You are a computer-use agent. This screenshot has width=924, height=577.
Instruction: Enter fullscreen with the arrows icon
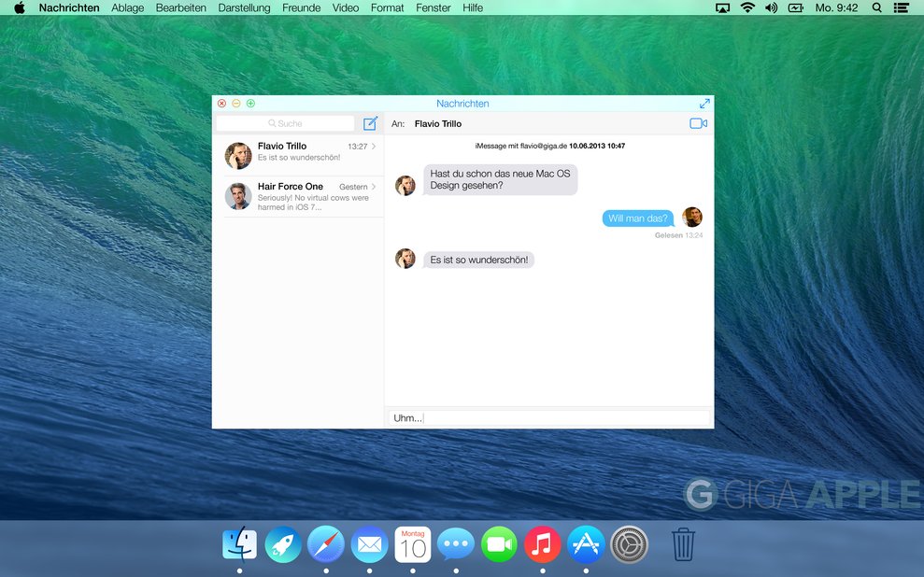tap(704, 104)
